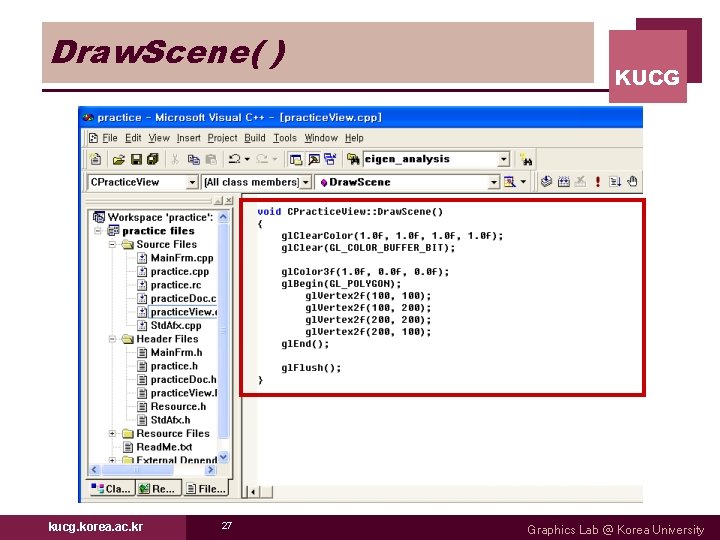Open the File menu
Screen dimensions: 720x540
[x=110, y=138]
